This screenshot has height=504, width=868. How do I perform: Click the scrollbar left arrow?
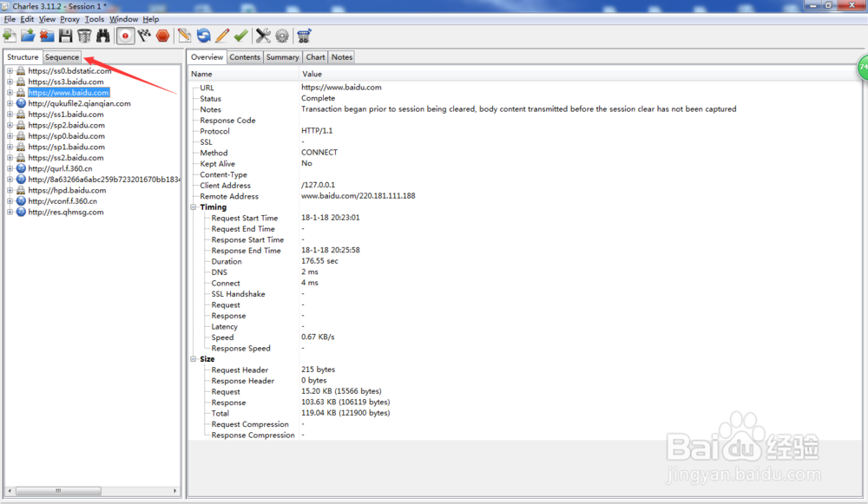(10, 491)
